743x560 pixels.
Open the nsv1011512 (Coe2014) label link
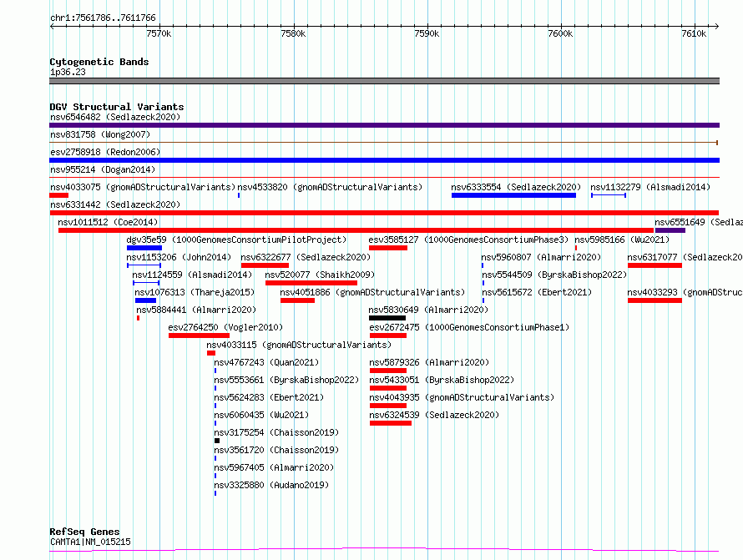tap(108, 222)
